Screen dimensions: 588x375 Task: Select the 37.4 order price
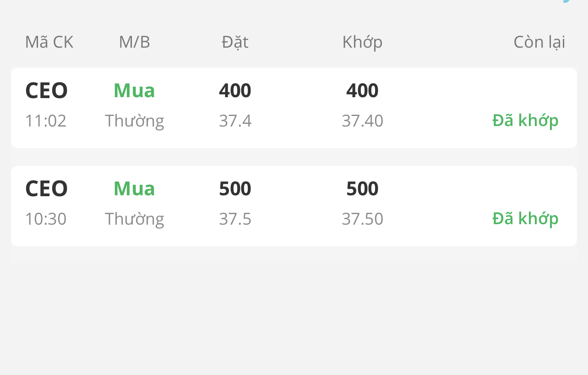(x=235, y=121)
